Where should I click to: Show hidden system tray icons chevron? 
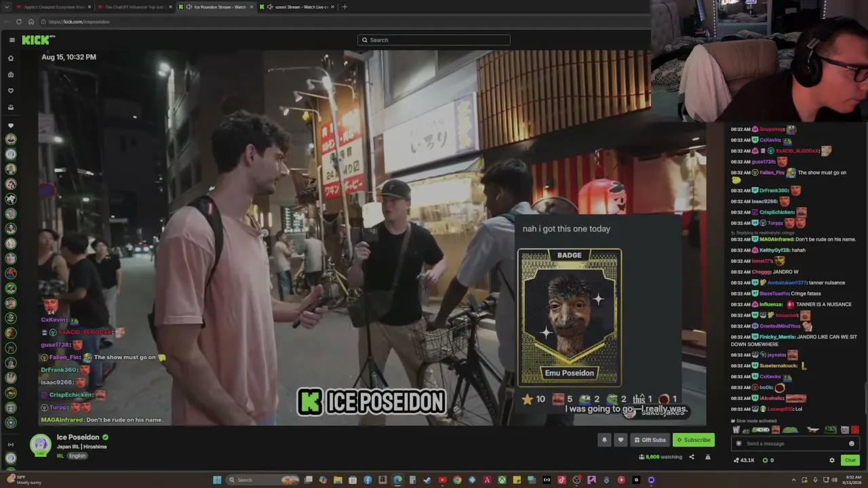[x=794, y=480]
